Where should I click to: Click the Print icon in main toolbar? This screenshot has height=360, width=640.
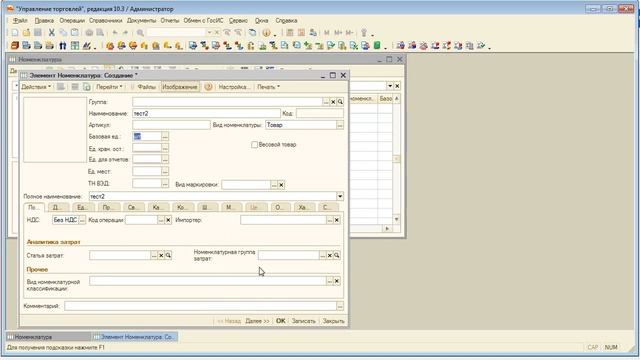[89, 33]
